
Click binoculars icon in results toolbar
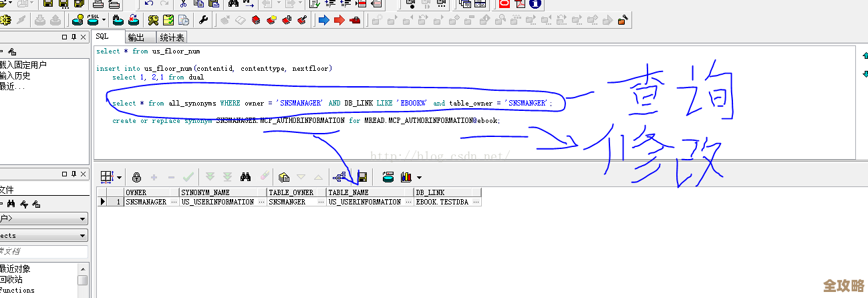click(246, 177)
